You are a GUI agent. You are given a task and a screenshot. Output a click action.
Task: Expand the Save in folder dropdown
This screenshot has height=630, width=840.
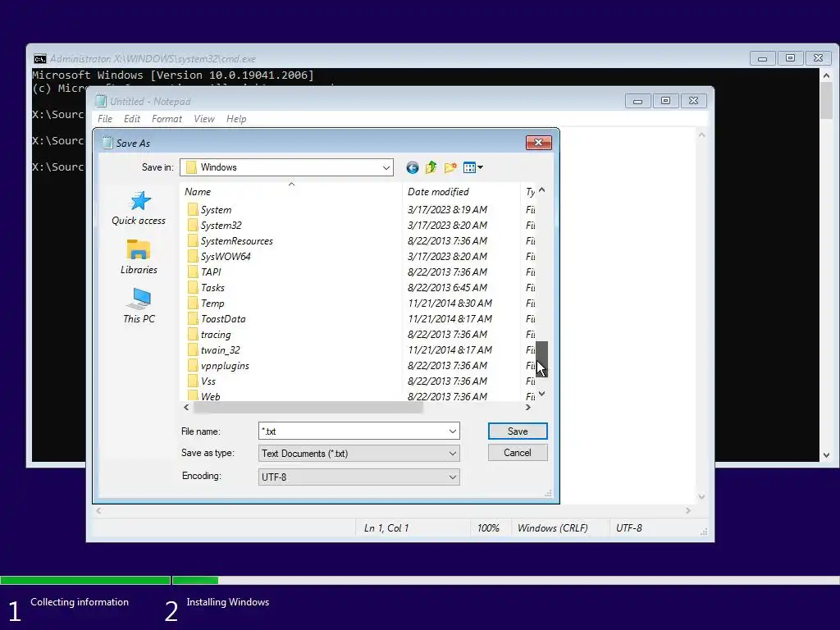pyautogui.click(x=386, y=167)
